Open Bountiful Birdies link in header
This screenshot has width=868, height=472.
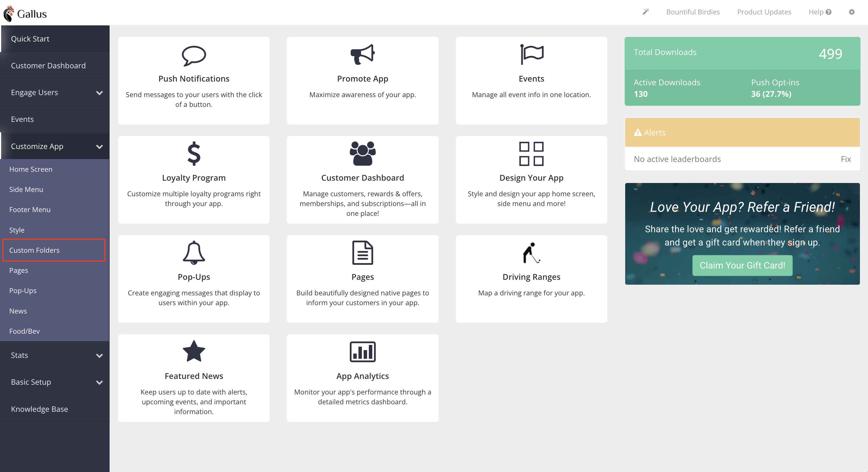tap(693, 12)
